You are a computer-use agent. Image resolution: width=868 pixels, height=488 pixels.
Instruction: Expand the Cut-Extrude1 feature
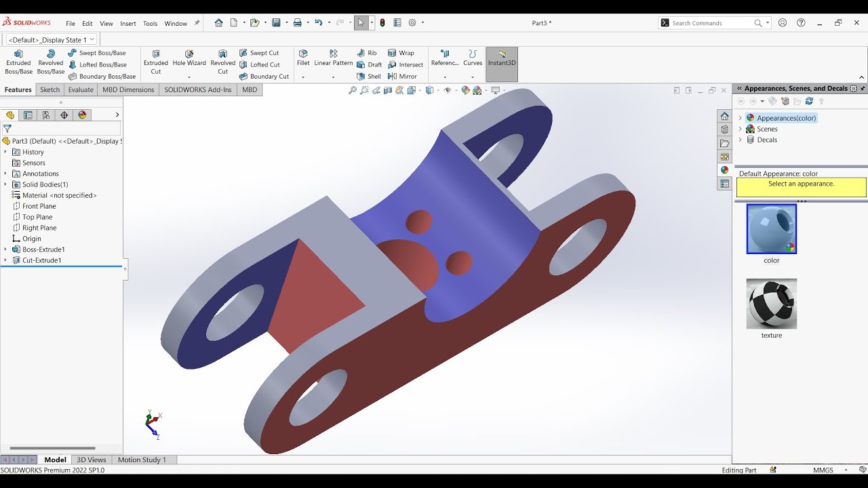point(5,260)
